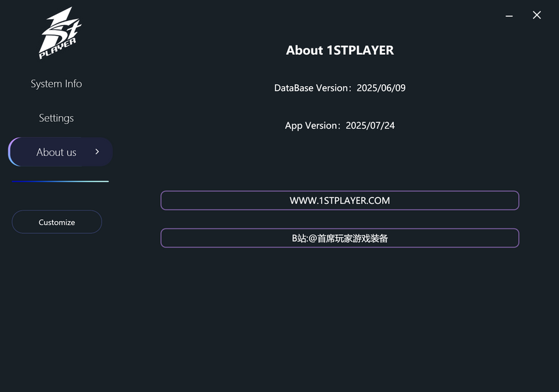This screenshot has width=559, height=392.
Task: Open the WWW.1STPLAYER.COM website link
Action: click(x=339, y=200)
